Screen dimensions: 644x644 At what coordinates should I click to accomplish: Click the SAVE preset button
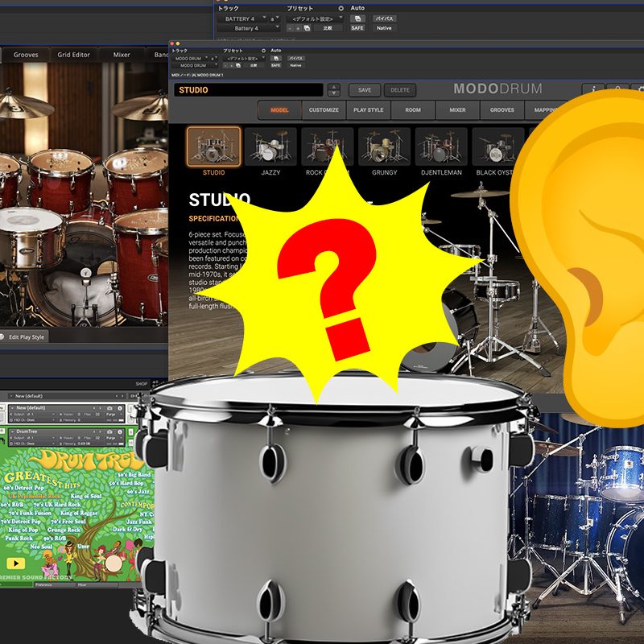click(x=365, y=90)
